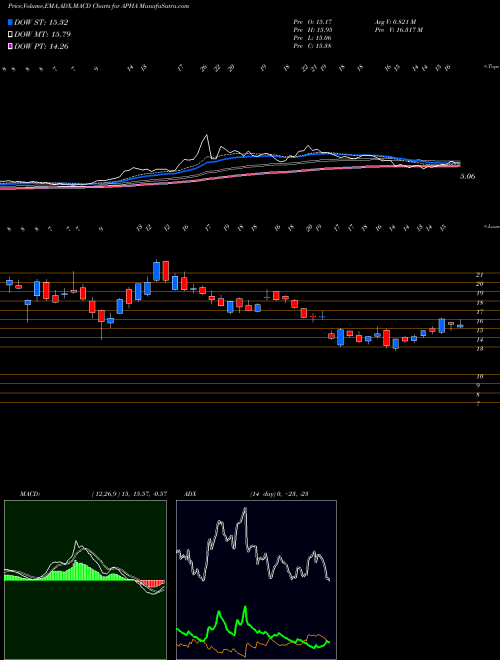Click the price axis label 19
500x660 pixels.
click(479, 293)
